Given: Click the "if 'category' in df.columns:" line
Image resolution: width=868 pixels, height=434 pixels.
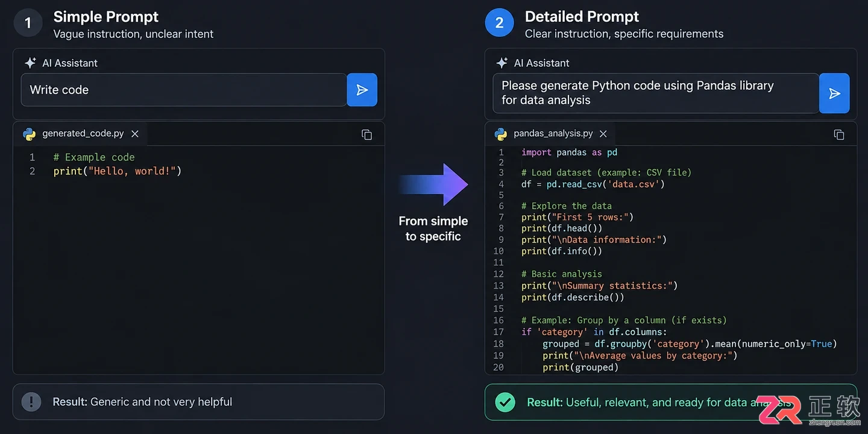Looking at the screenshot, I should click(594, 332).
